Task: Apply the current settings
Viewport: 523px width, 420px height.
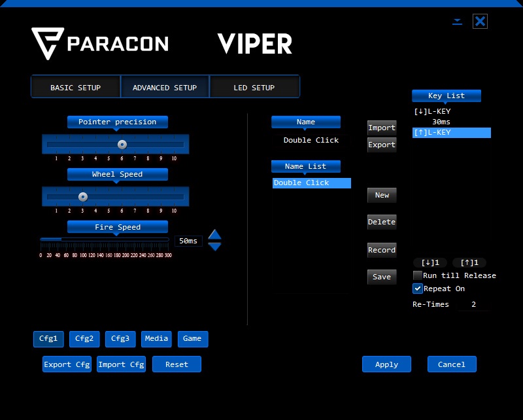Action: click(x=386, y=364)
